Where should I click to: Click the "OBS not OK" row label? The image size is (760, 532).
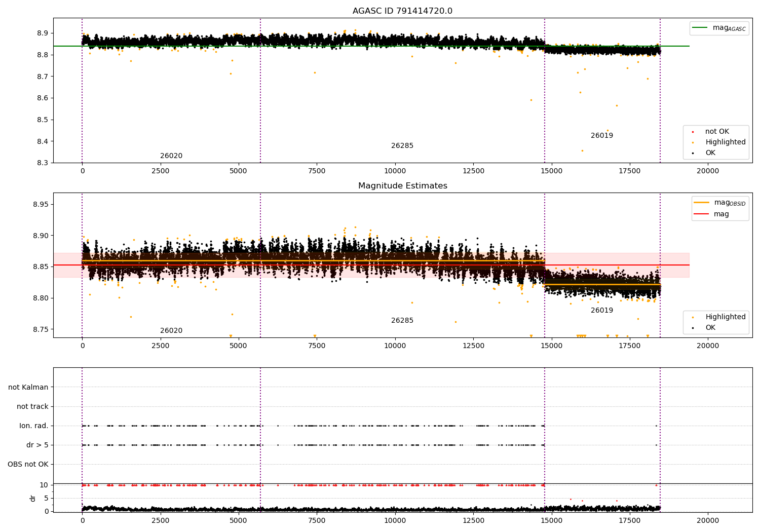click(x=28, y=464)
